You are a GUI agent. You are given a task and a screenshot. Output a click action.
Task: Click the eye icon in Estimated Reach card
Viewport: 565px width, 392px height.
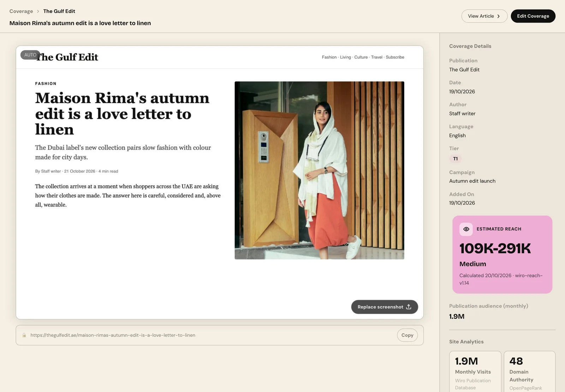coord(466,229)
